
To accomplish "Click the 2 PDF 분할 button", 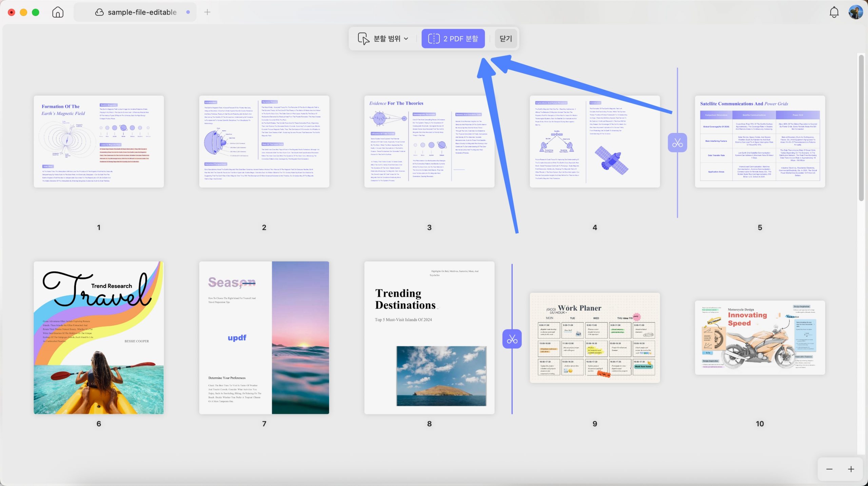I will [453, 39].
